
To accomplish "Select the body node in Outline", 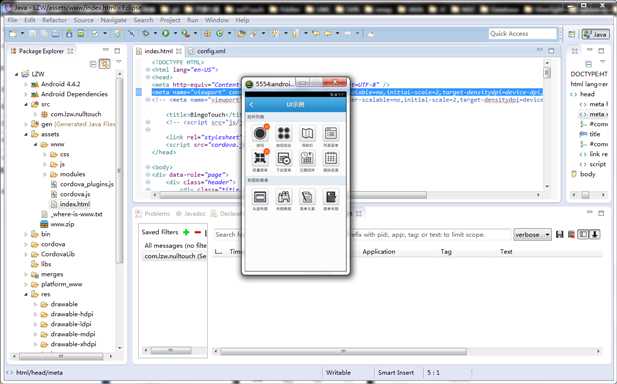I will [x=587, y=174].
